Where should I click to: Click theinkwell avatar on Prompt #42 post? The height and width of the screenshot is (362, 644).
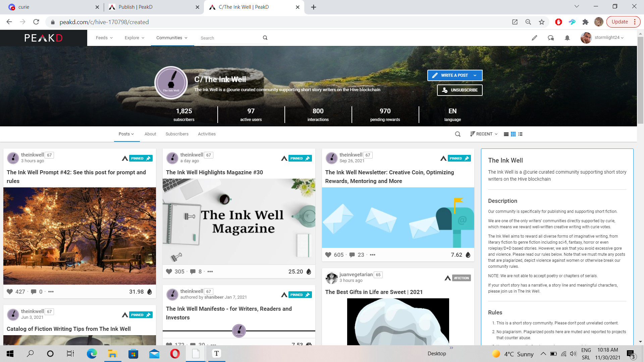(x=13, y=158)
